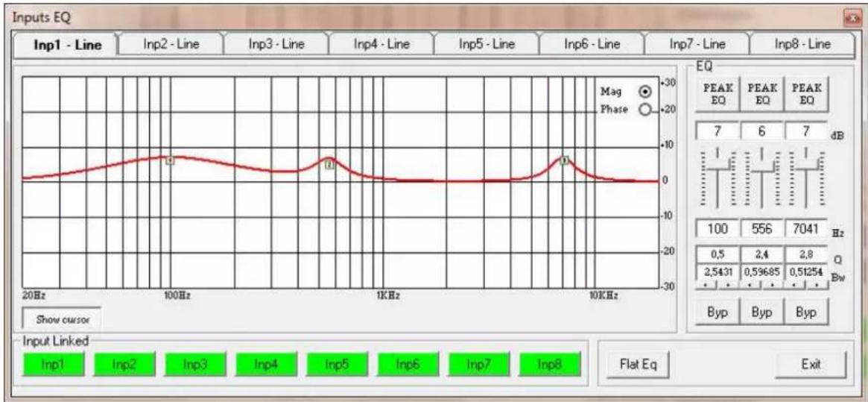Click the Bw field showing 2,5431
Viewport: 868px width, 402px height.
(x=717, y=272)
